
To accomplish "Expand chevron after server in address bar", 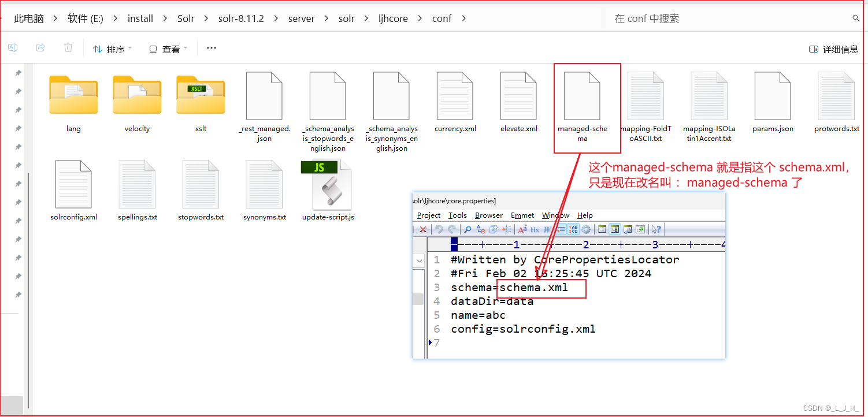I will [327, 18].
